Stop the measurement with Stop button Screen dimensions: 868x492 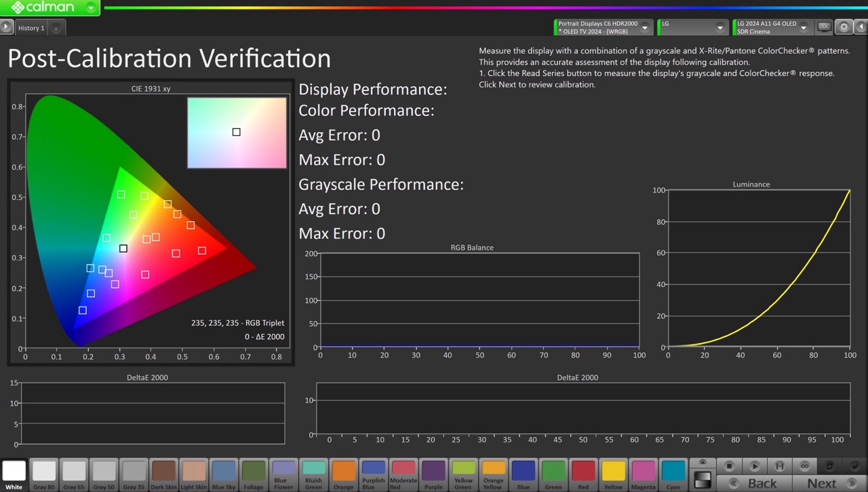[x=730, y=466]
